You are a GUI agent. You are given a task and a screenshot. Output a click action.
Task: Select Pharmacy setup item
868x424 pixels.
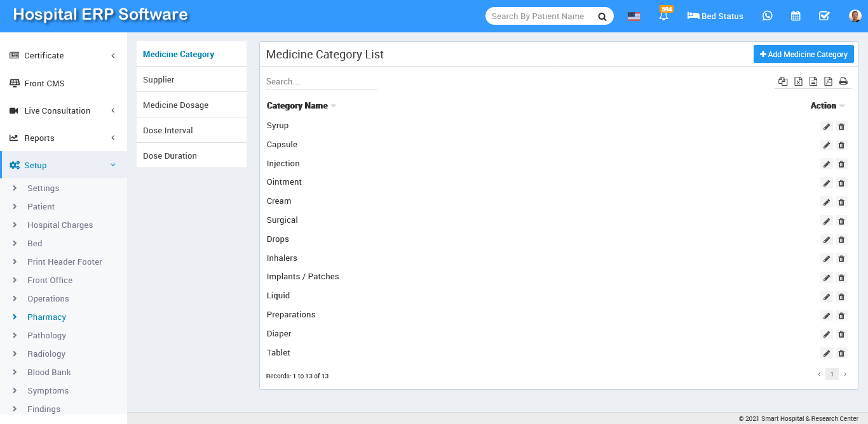pos(46,317)
